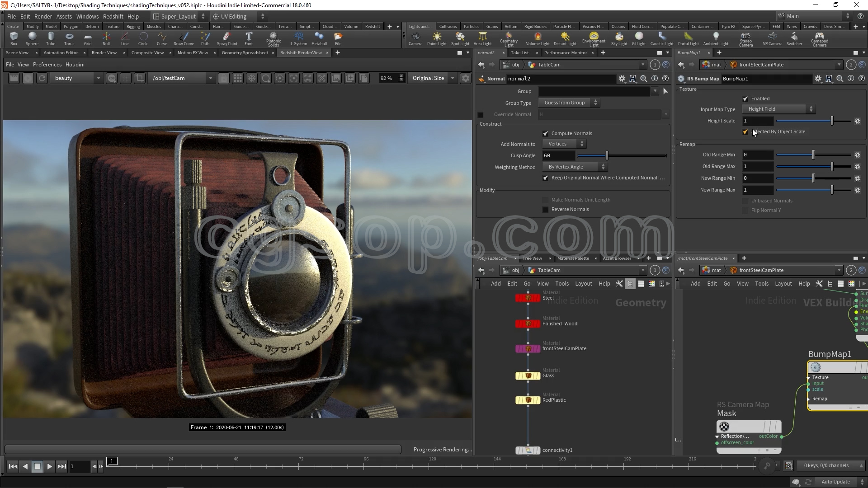The width and height of the screenshot is (868, 488).
Task: Click the VR Camera shelf icon
Action: point(772,38)
